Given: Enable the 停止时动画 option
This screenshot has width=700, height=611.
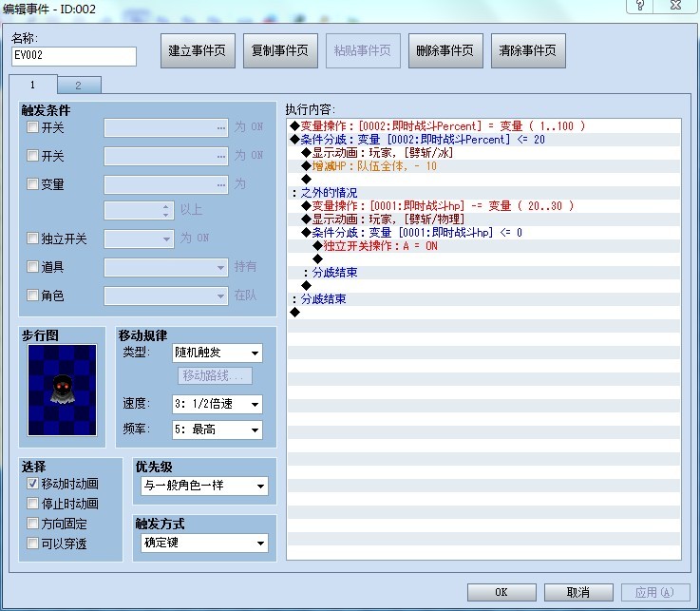Looking at the screenshot, I should [x=32, y=504].
